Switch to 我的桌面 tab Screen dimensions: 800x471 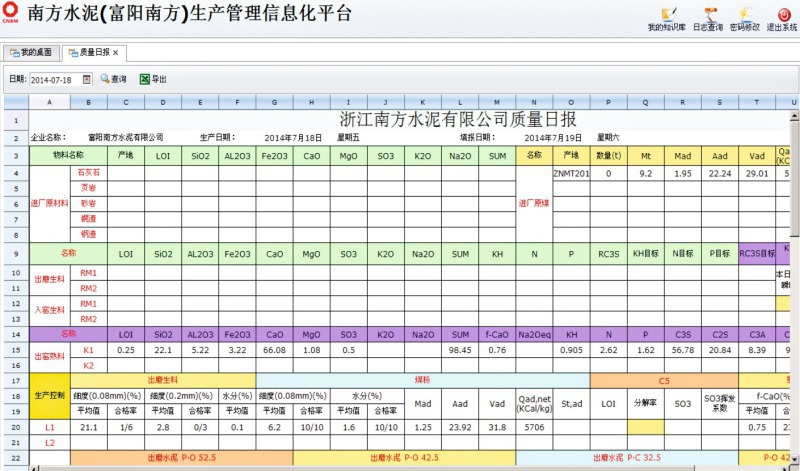30,52
